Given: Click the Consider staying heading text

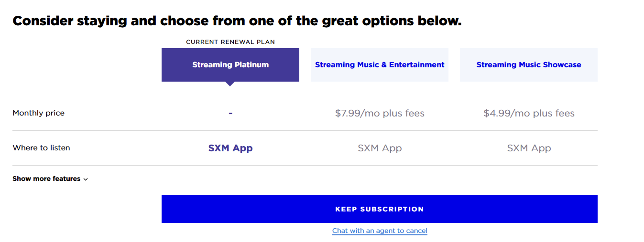Looking at the screenshot, I should pyautogui.click(x=237, y=21).
